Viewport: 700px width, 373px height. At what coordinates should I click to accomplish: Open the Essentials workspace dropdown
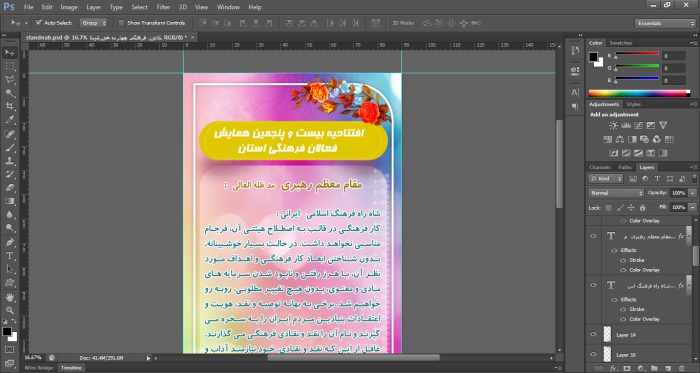tap(665, 23)
